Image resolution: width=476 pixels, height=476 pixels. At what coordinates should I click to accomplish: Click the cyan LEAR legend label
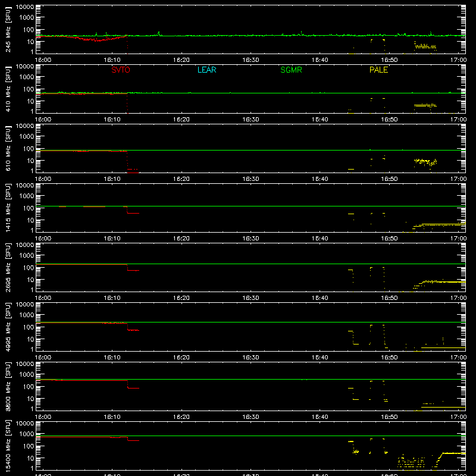click(x=206, y=70)
